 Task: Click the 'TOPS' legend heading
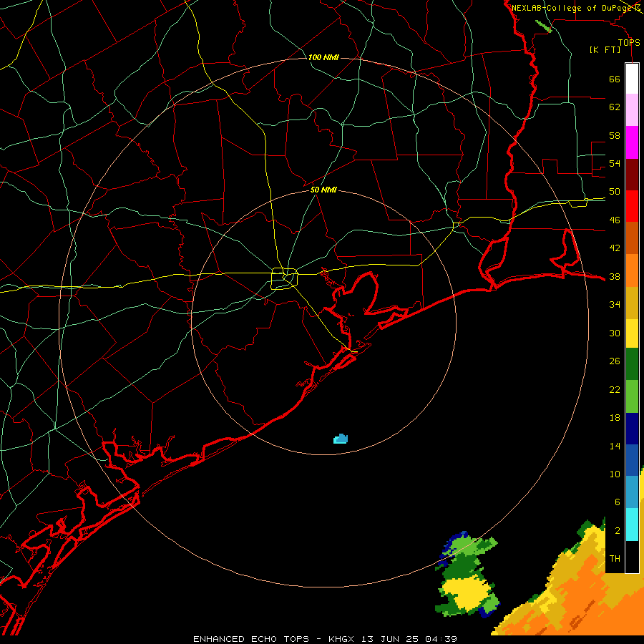click(629, 42)
